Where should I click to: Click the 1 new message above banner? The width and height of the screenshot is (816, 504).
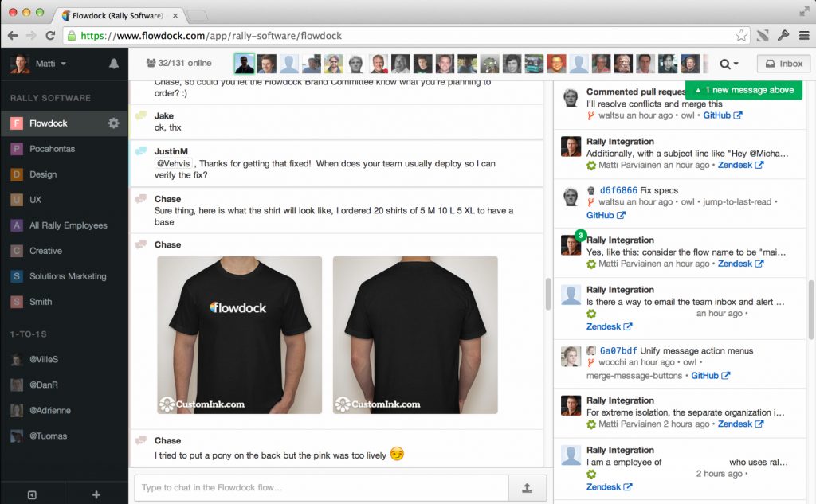pos(744,90)
